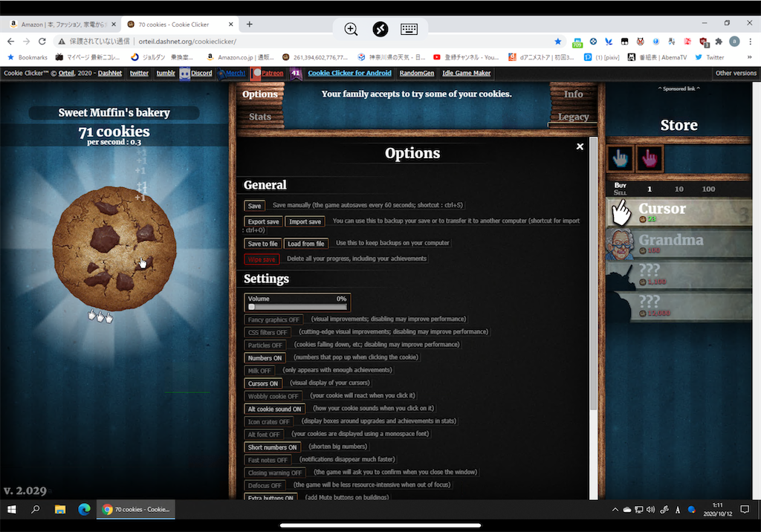Toggle Fast notes OFF setting
Viewport: 761px width, 532px height.
268,460
